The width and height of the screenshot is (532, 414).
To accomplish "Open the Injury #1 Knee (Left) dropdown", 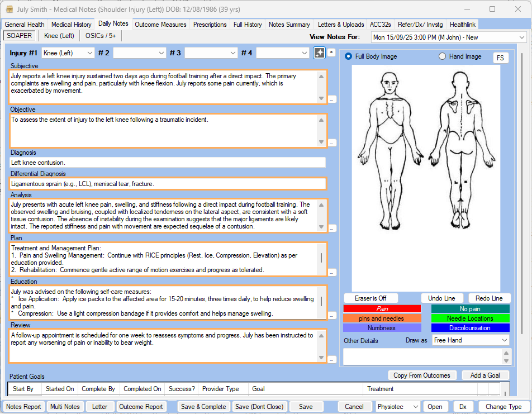I will point(68,53).
